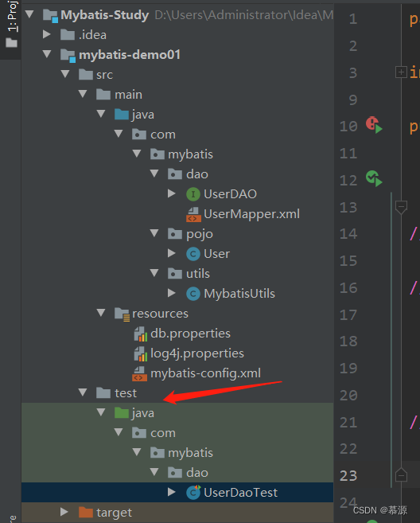Collapse the main folder arrow
This screenshot has height=523, width=420.
pyautogui.click(x=83, y=94)
